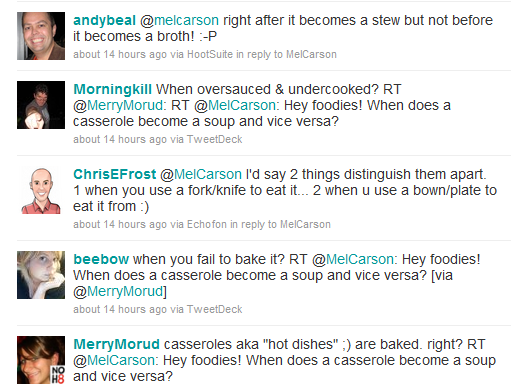Visit the Morningkill username link
This screenshot has height=386, width=511.
pyautogui.click(x=112, y=89)
